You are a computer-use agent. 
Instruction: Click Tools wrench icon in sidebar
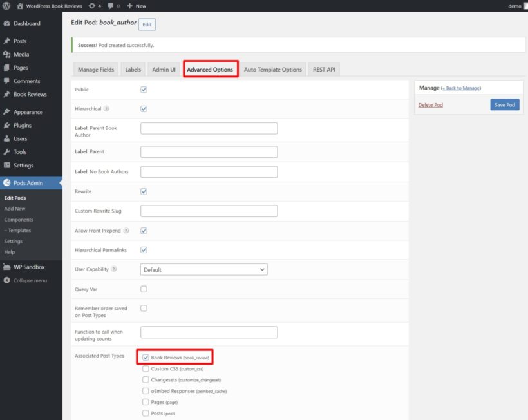coord(6,152)
